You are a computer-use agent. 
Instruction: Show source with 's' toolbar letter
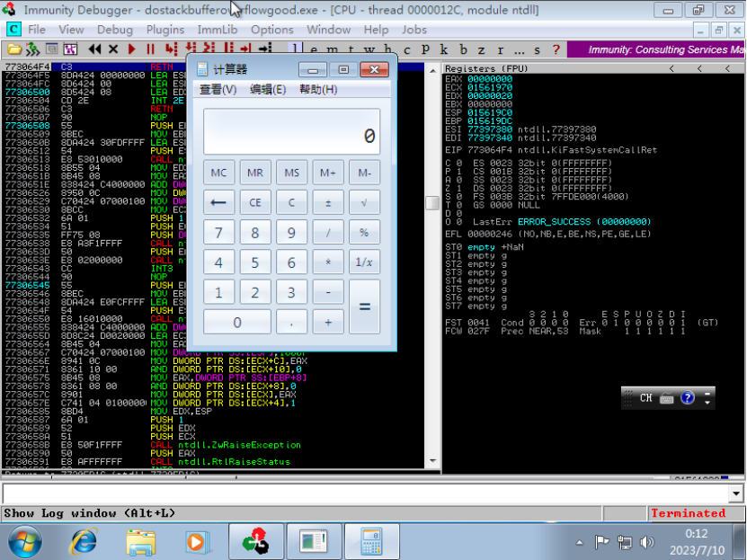point(538,49)
